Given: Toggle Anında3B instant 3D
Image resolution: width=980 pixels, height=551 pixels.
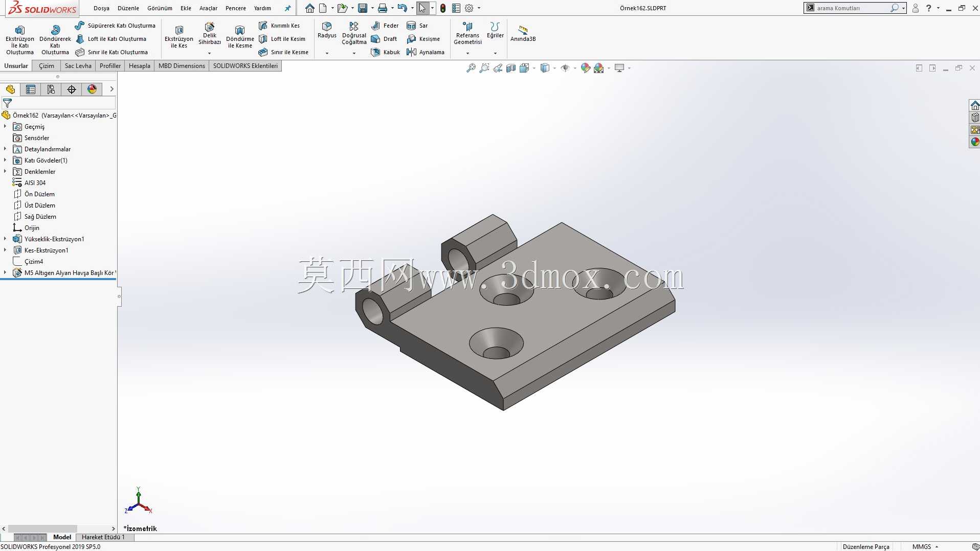Looking at the screenshot, I should 523,34.
